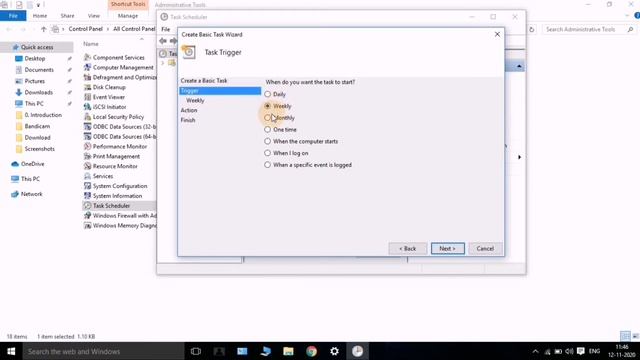The width and height of the screenshot is (640, 360).
Task: Open Desktop in navigation pane
Action: click(x=35, y=59)
